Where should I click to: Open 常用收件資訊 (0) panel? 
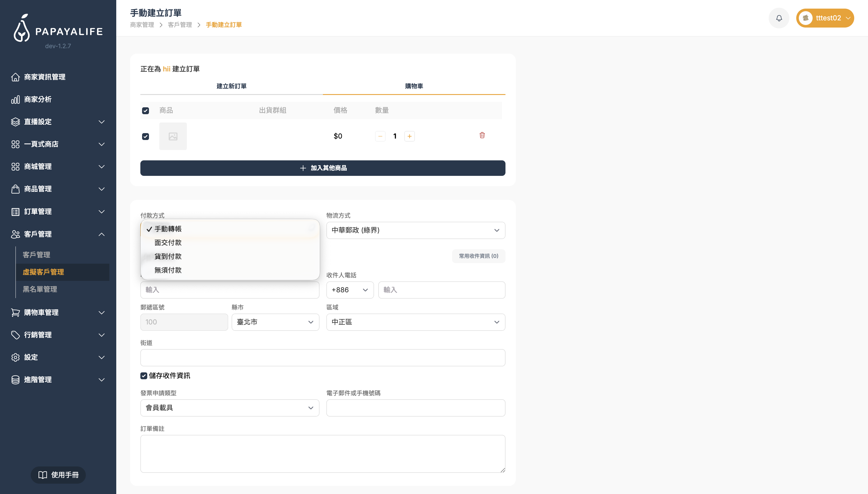[478, 256]
